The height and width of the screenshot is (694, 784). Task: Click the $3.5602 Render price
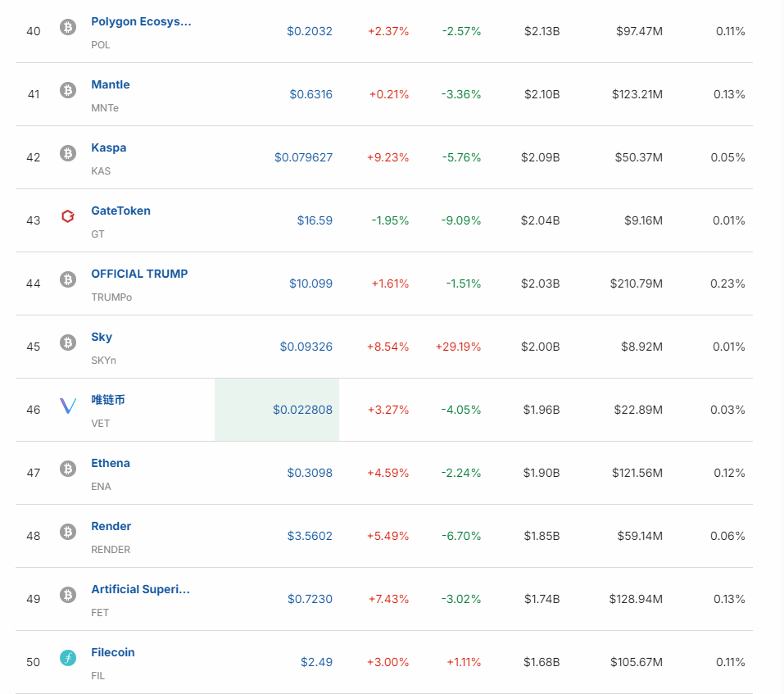310,536
